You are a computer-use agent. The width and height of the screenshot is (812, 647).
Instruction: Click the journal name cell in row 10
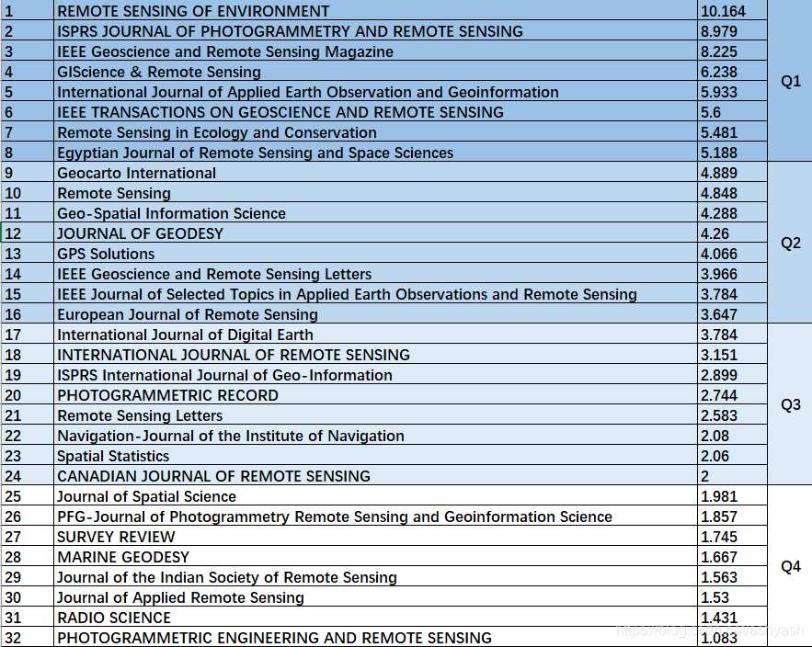[375, 193]
